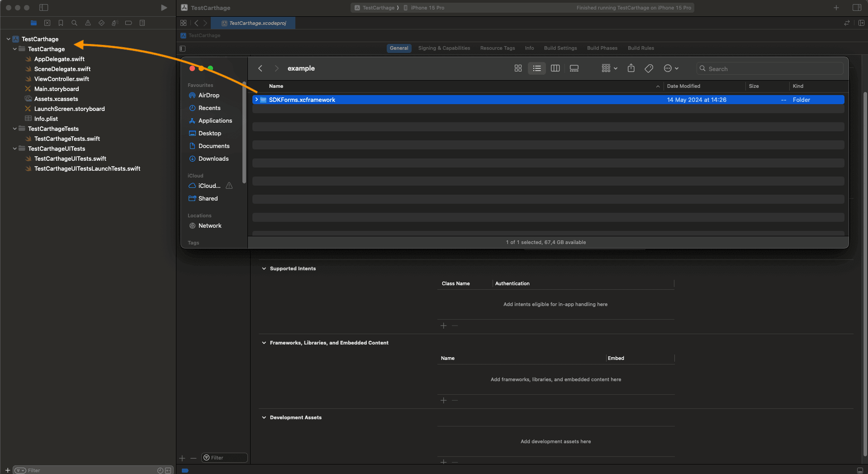Open Downloads in the Finder sidebar
This screenshot has width=868, height=474.
[x=213, y=158]
